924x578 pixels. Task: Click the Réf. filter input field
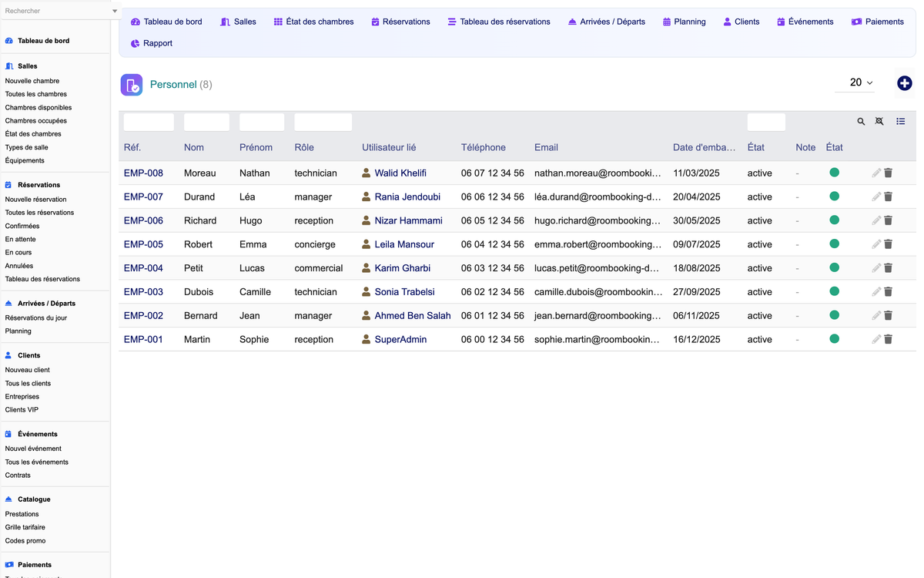pyautogui.click(x=149, y=122)
